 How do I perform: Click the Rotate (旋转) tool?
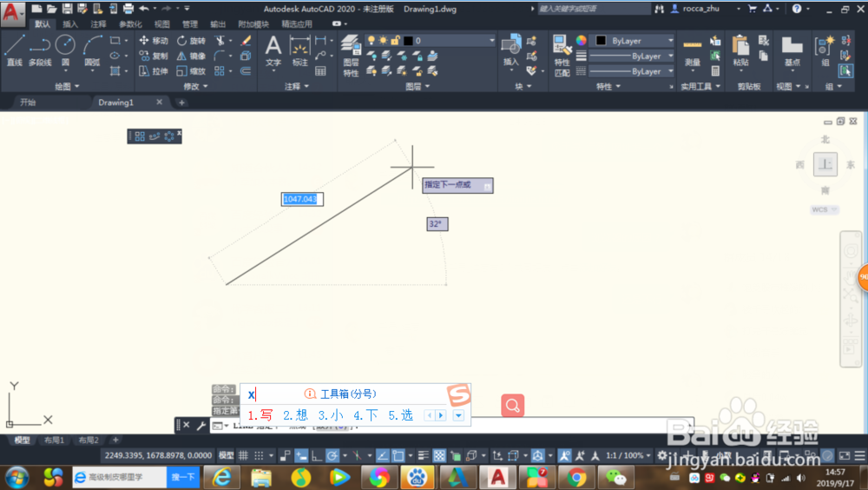point(191,41)
